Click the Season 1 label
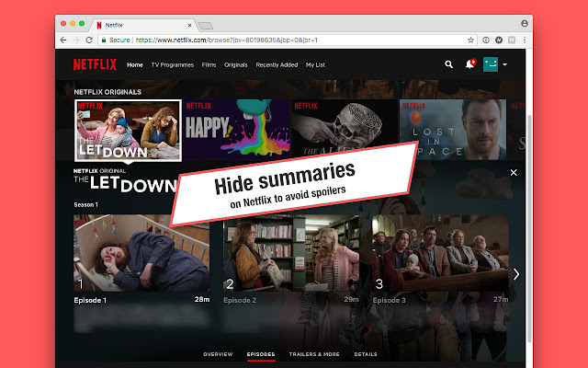 (x=85, y=204)
